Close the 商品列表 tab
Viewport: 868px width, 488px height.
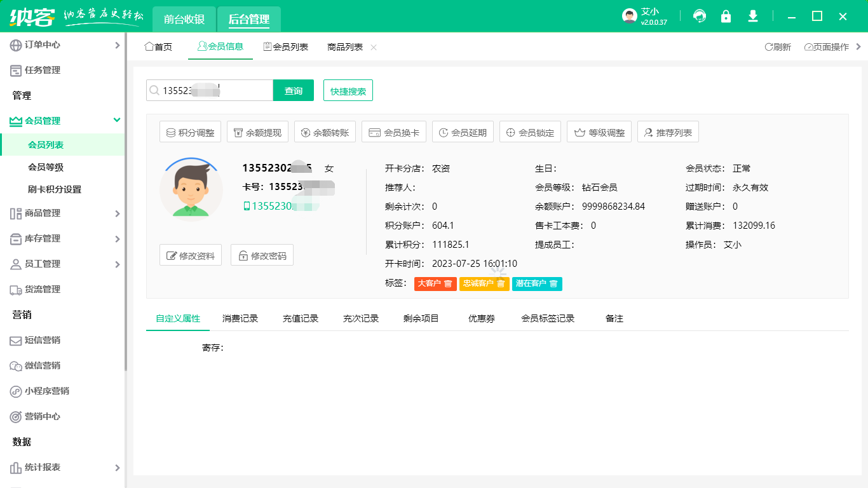pyautogui.click(x=374, y=47)
